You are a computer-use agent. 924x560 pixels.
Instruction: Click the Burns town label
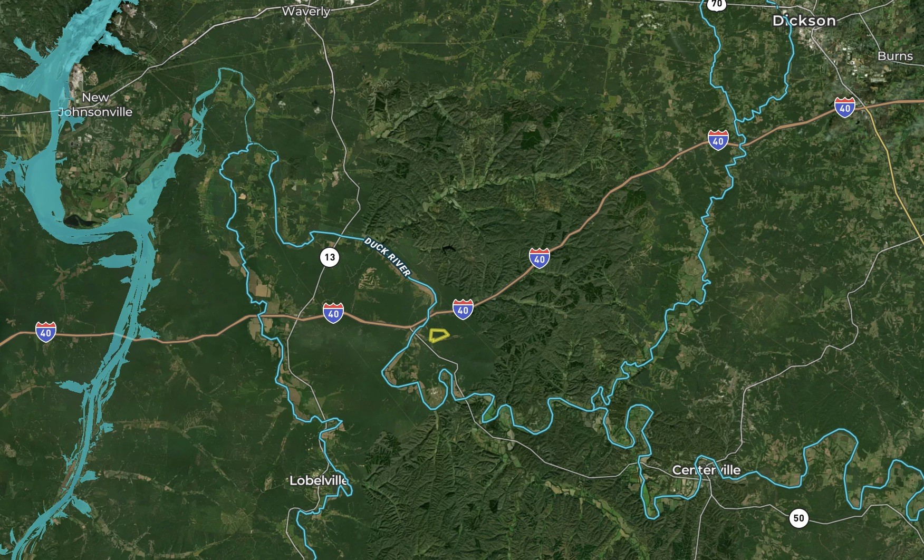pos(895,56)
